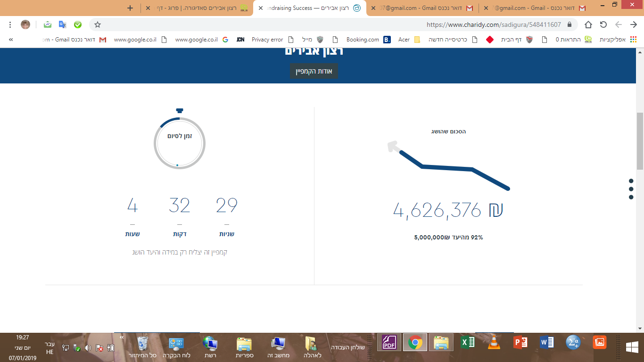Click the הסכום שהושג heading
Viewport: 644px width, 362px height.
pos(448,132)
